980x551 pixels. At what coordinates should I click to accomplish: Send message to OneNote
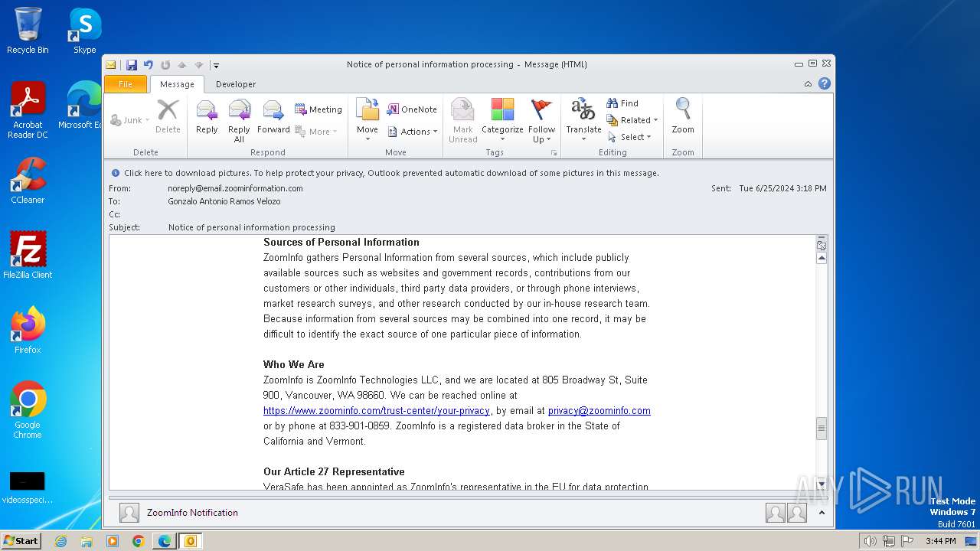[x=412, y=109]
